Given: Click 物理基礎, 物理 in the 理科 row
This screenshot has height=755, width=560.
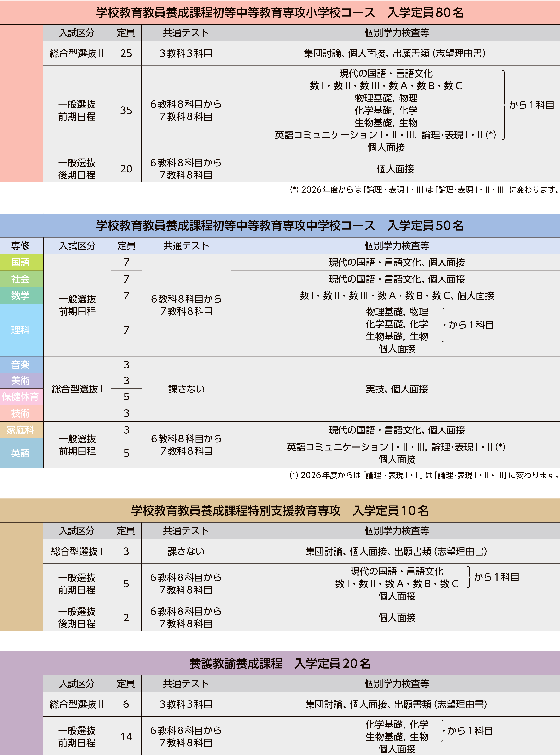Looking at the screenshot, I should [x=397, y=312].
